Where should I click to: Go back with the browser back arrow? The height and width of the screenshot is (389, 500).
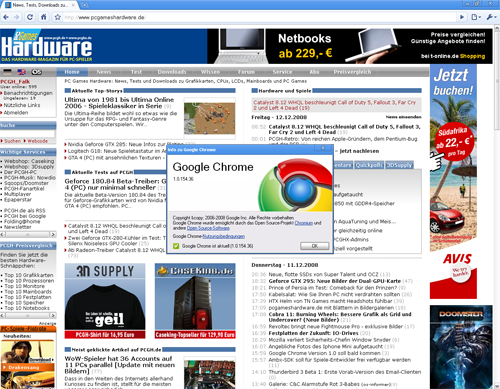click(6, 17)
